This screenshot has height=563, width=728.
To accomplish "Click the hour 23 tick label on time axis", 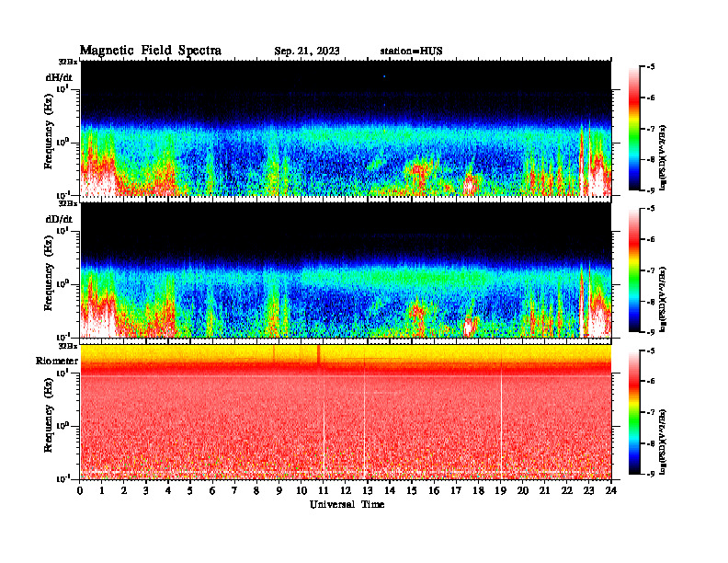I will point(589,490).
